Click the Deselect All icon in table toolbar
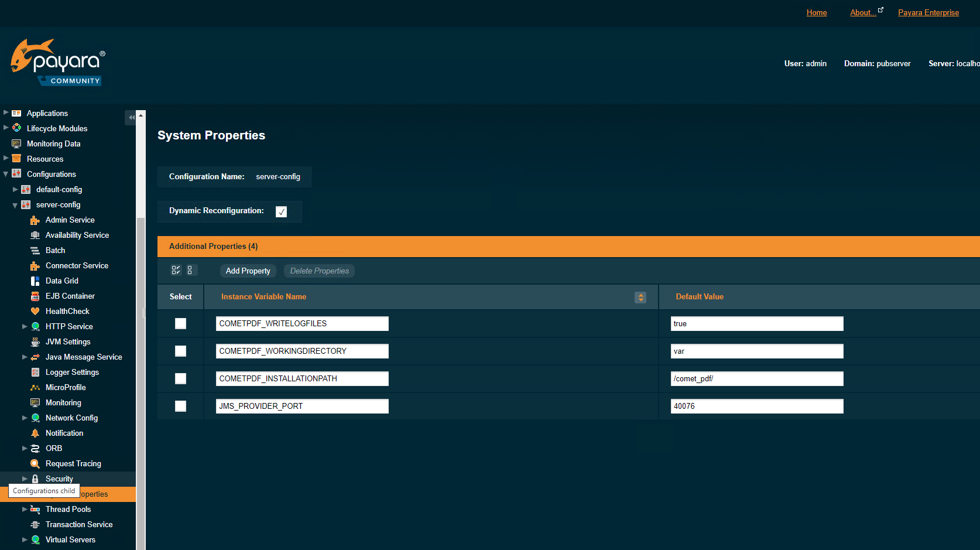The height and width of the screenshot is (550, 980). coord(190,270)
